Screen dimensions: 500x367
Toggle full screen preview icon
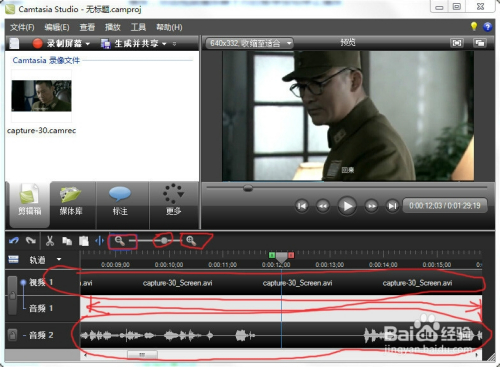coord(457,43)
